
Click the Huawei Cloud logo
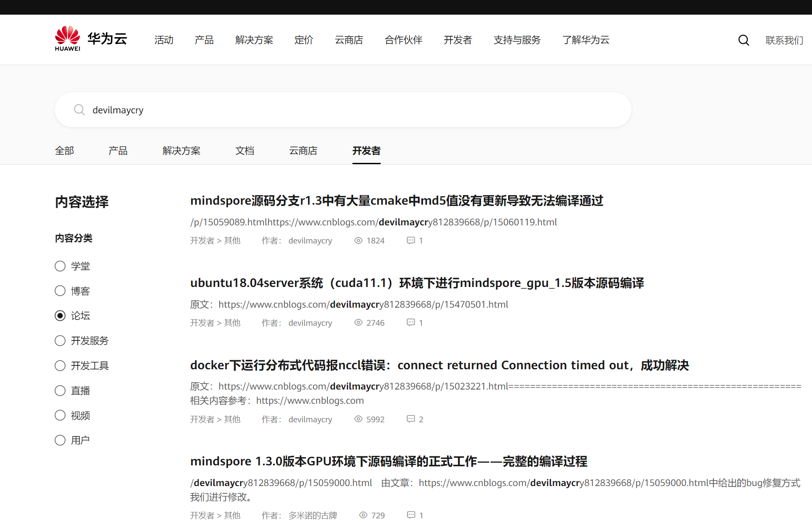pyautogui.click(x=91, y=39)
